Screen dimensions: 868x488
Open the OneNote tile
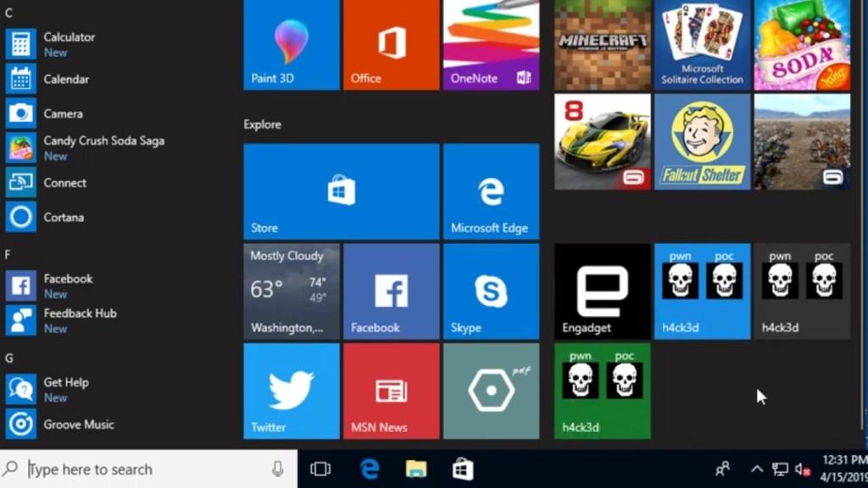491,44
